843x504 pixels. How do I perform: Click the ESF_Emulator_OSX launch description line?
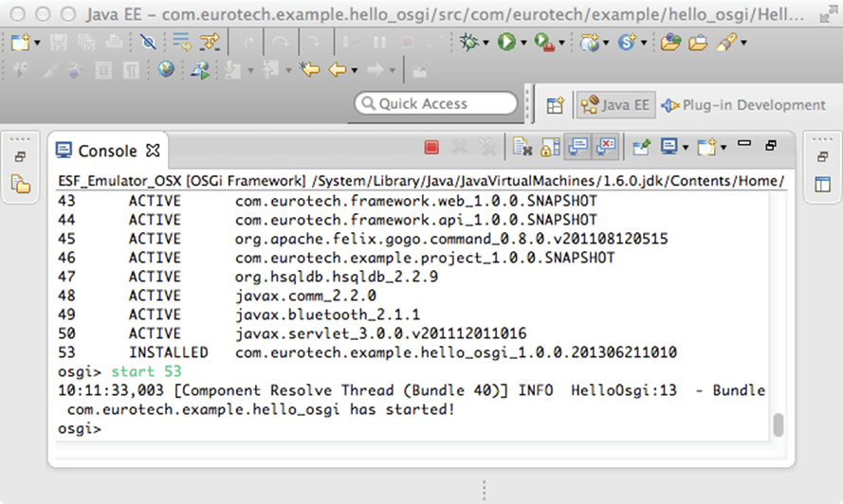pos(421,181)
